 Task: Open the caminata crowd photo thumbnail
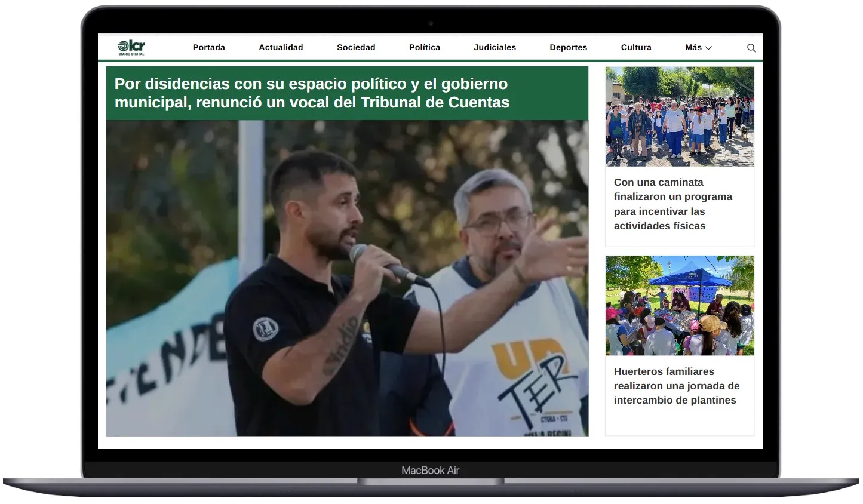680,116
